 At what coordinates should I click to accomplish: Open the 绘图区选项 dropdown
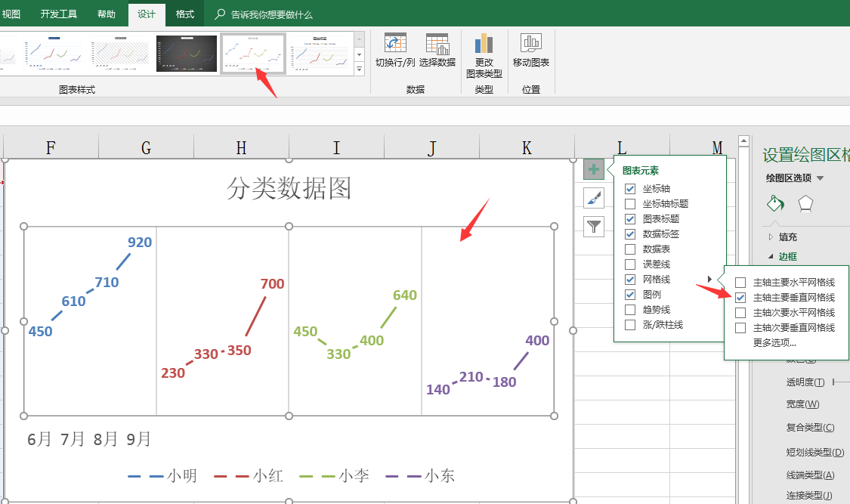pos(820,178)
